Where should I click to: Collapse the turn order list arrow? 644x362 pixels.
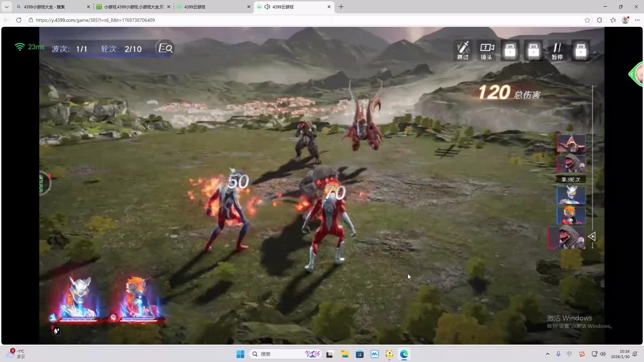point(592,237)
